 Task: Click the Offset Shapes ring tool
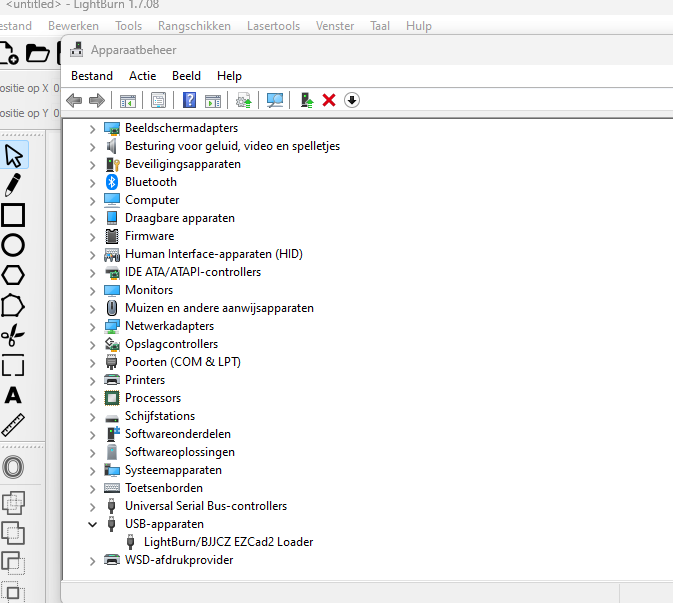point(13,467)
